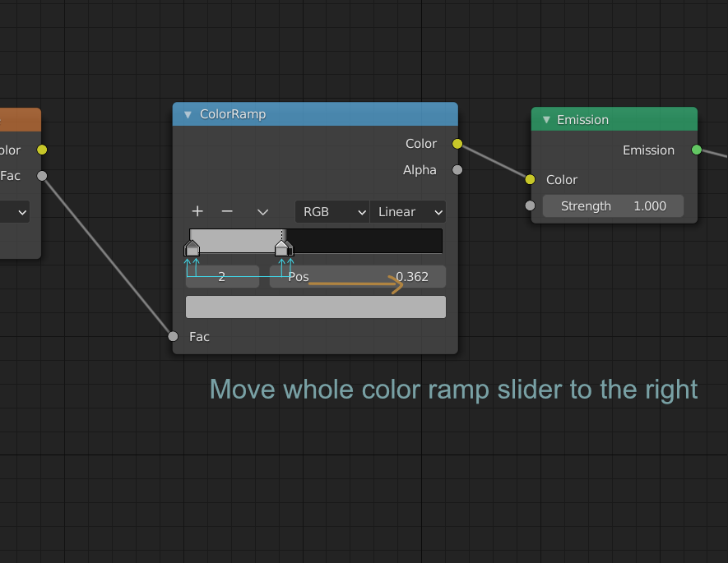The width and height of the screenshot is (728, 563).
Task: Click the Pos 0.362 position field
Action: point(358,277)
